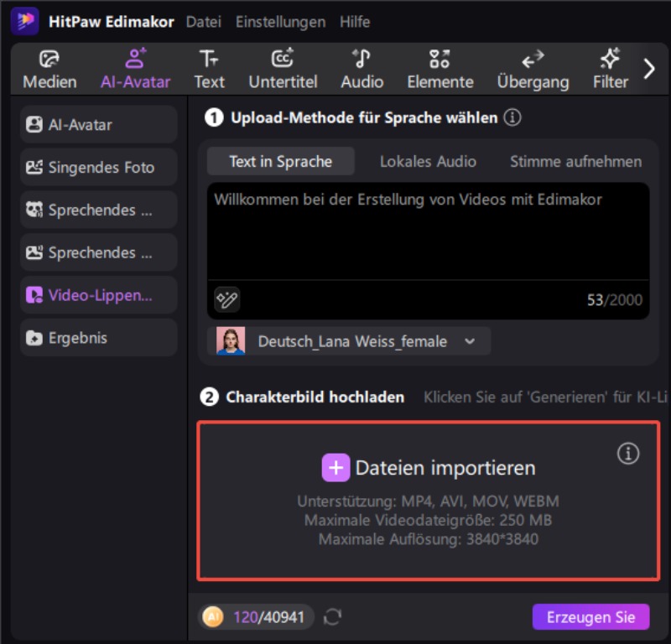The width and height of the screenshot is (671, 644).
Task: Open the Übergang toolbar section
Action: (x=533, y=70)
